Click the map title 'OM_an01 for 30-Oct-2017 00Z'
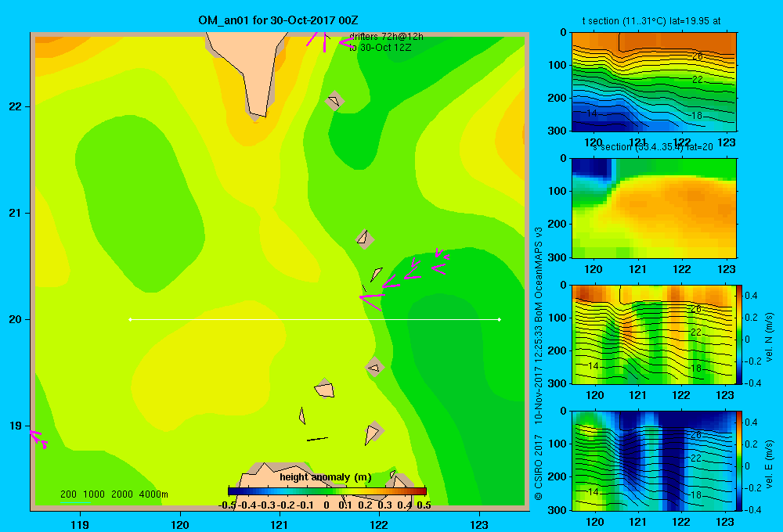 [x=278, y=20]
